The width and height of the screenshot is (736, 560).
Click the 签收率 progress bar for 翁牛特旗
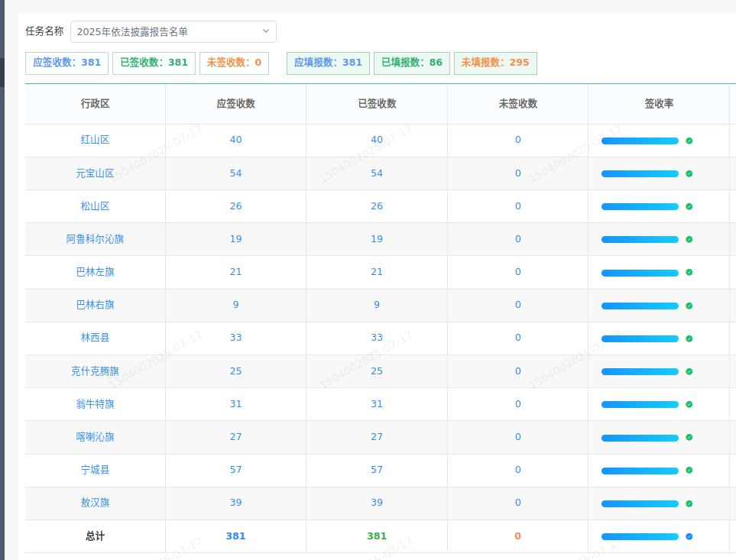tap(640, 404)
